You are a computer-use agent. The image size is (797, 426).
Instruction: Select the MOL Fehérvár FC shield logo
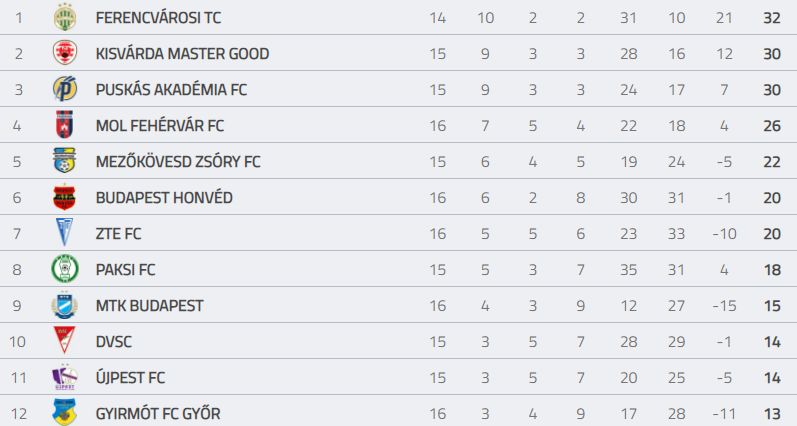coord(65,125)
